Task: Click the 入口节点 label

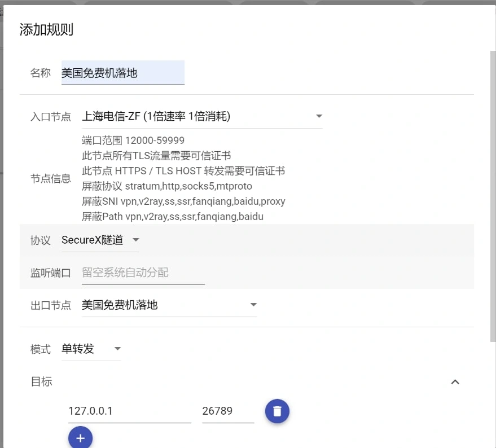Action: (x=50, y=117)
